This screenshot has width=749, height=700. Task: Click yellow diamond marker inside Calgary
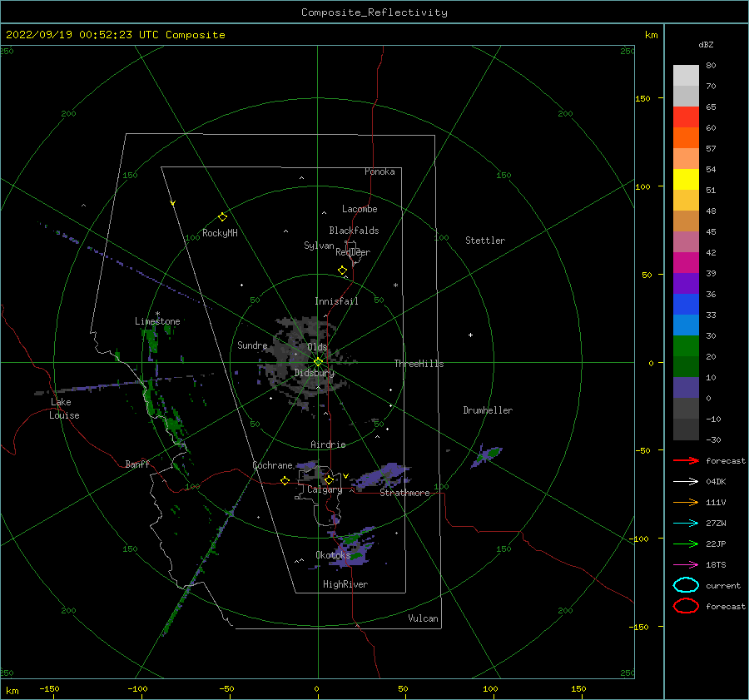(x=329, y=479)
